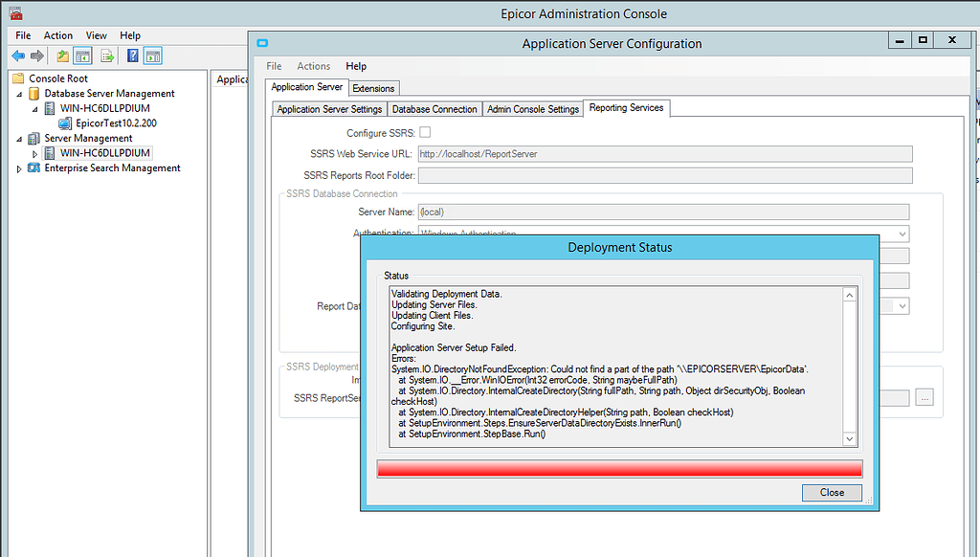Expand the Enterprise Search Management node
The height and width of the screenshot is (557, 980).
tap(19, 168)
